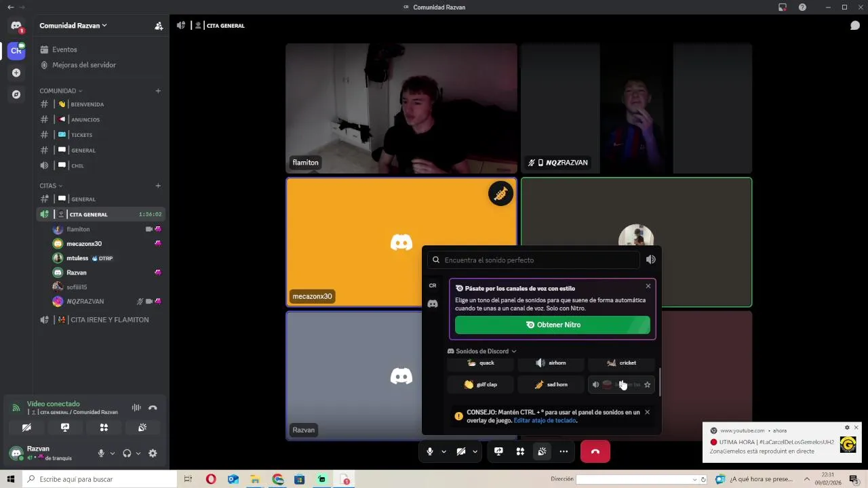Viewport: 868px width, 488px height.
Task: Open sidebar share screen button
Action: [65, 428]
